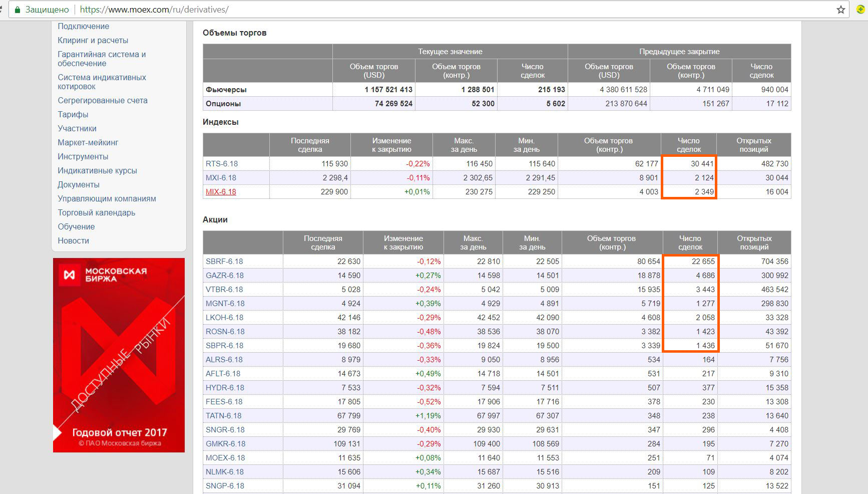Bookmark this page with the star icon
The width and height of the screenshot is (868, 494).
pos(841,10)
